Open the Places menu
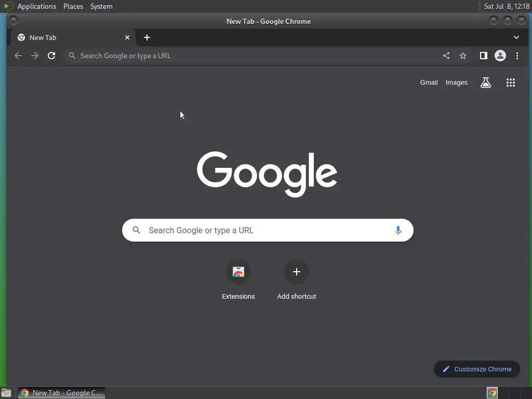Viewport: 532px width, 399px height. coord(73,6)
